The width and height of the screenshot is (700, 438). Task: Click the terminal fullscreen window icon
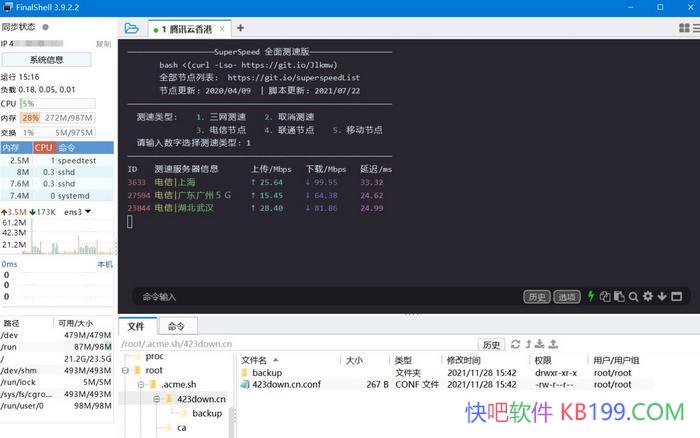point(676,296)
